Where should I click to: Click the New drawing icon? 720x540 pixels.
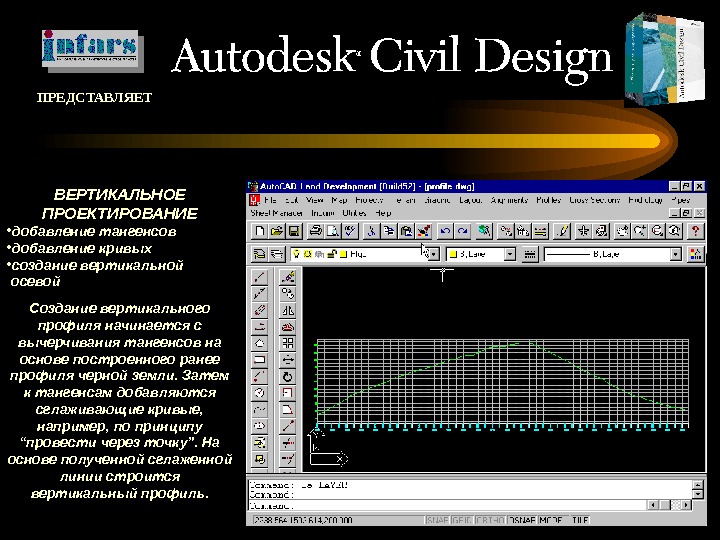click(x=259, y=231)
